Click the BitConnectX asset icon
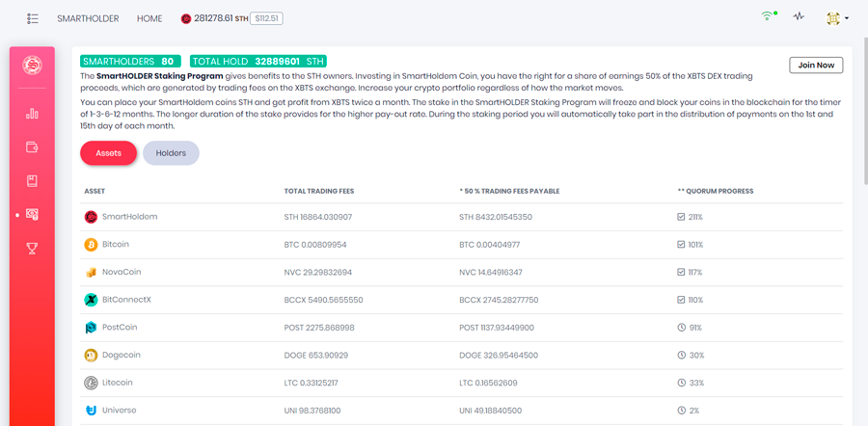The width and height of the screenshot is (868, 426). (x=91, y=300)
